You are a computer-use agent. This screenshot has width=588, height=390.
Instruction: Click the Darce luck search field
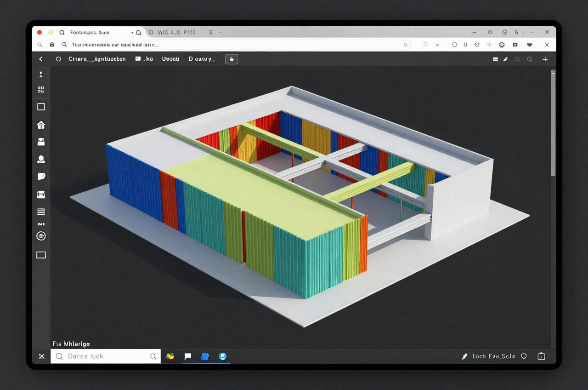106,356
